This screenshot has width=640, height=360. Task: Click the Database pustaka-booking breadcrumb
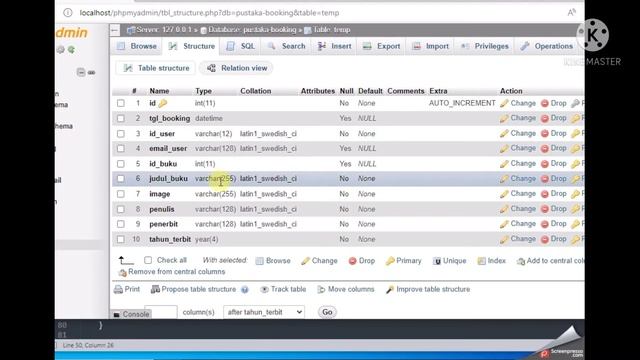coord(249,30)
